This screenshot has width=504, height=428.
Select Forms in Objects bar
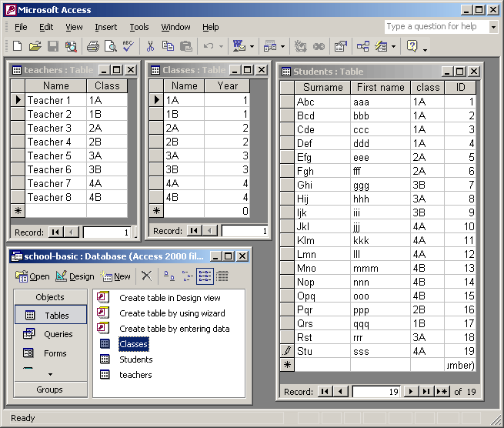click(51, 353)
